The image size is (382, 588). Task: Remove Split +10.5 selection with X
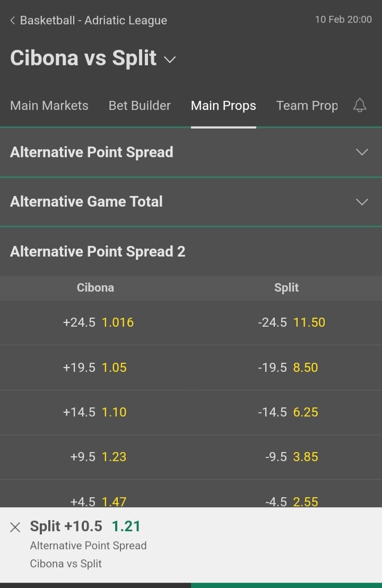tap(15, 527)
